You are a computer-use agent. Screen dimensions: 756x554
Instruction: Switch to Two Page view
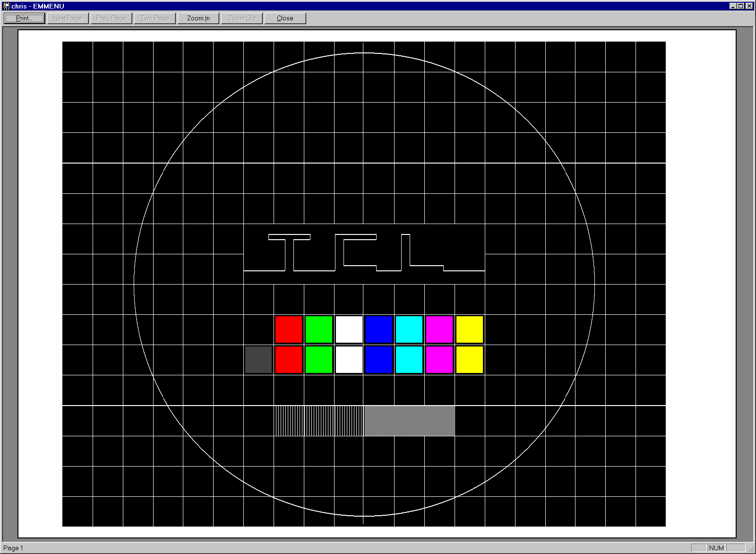[x=155, y=18]
